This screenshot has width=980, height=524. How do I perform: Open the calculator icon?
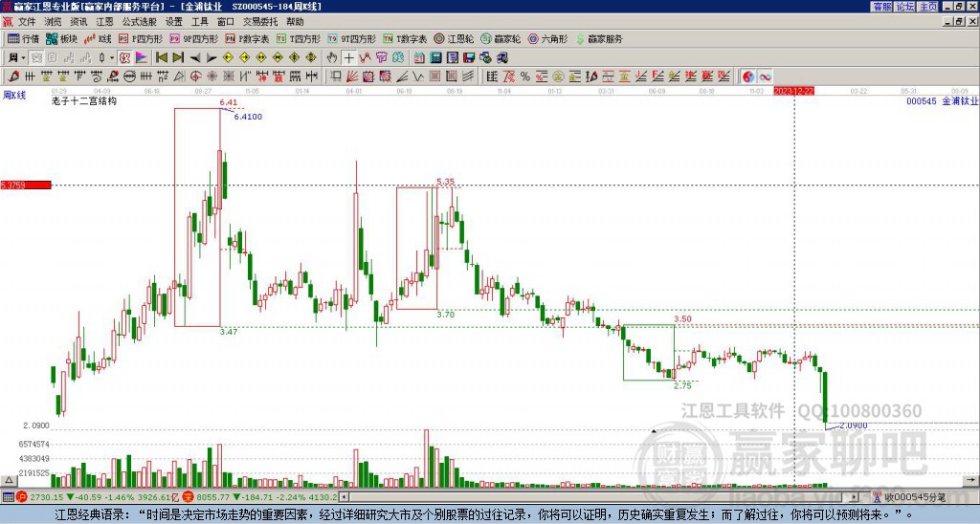tap(435, 58)
